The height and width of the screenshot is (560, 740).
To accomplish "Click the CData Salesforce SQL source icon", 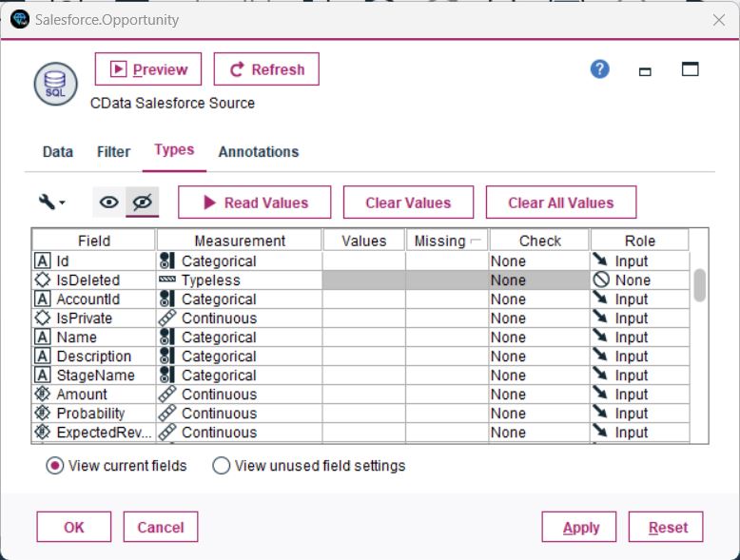I will pos(55,85).
